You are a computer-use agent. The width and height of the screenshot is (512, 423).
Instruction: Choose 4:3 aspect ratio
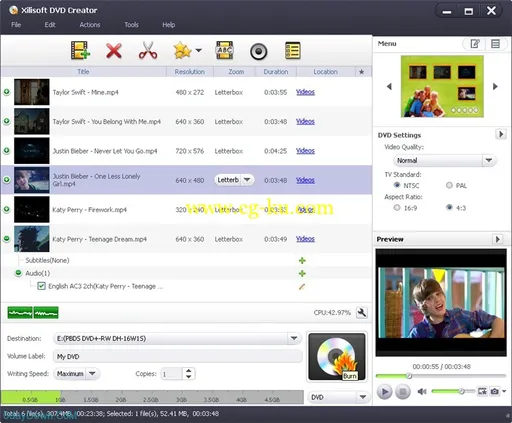point(449,208)
